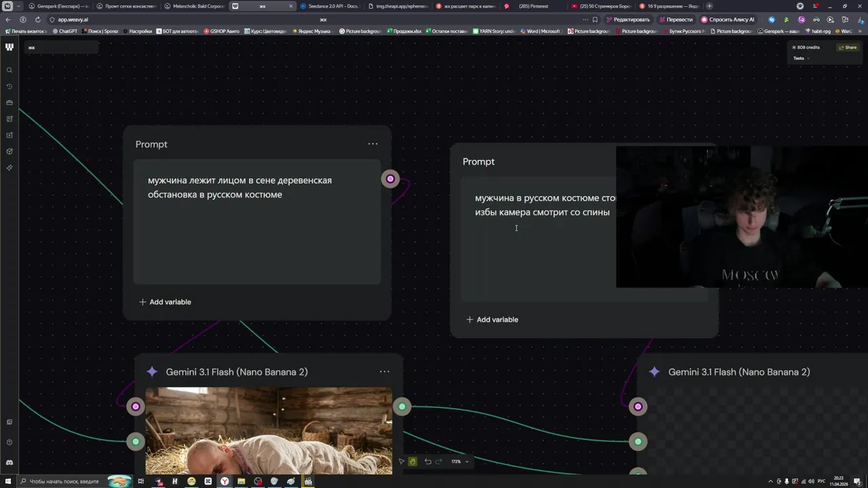Click the РУС language indicator in tray
The width and height of the screenshot is (868, 488).
click(821, 481)
